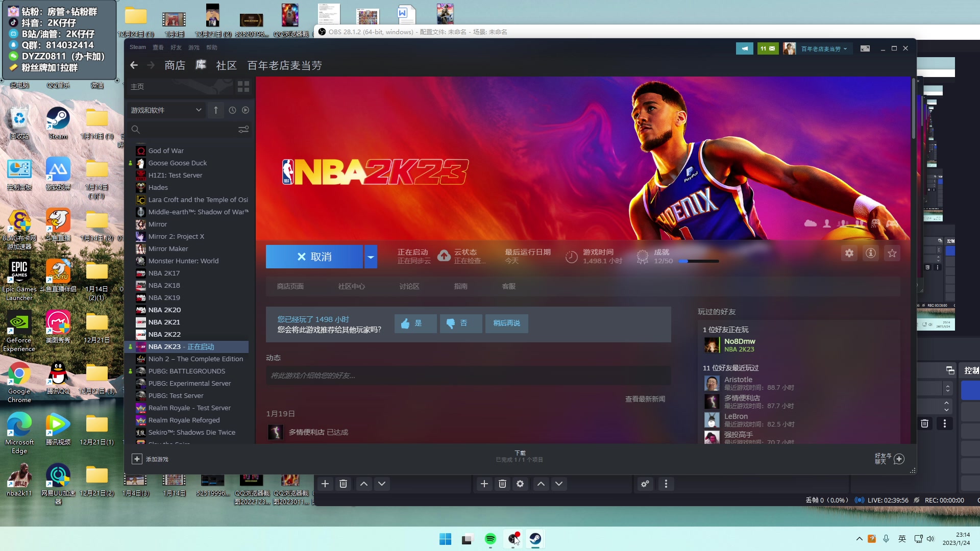Open OBS audio mixer three-dot menu
The width and height of the screenshot is (980, 551).
point(666,484)
